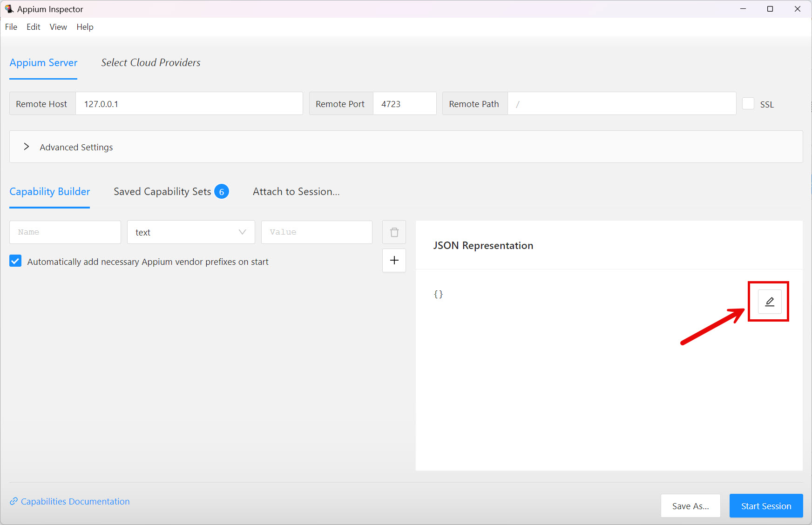This screenshot has width=812, height=525.
Task: Click the capability Value input field
Action: click(x=317, y=232)
